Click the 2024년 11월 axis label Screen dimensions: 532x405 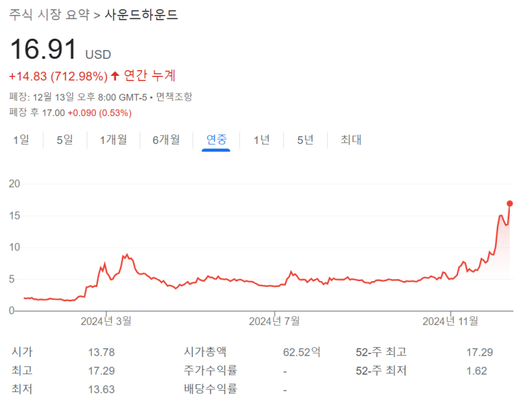point(450,321)
